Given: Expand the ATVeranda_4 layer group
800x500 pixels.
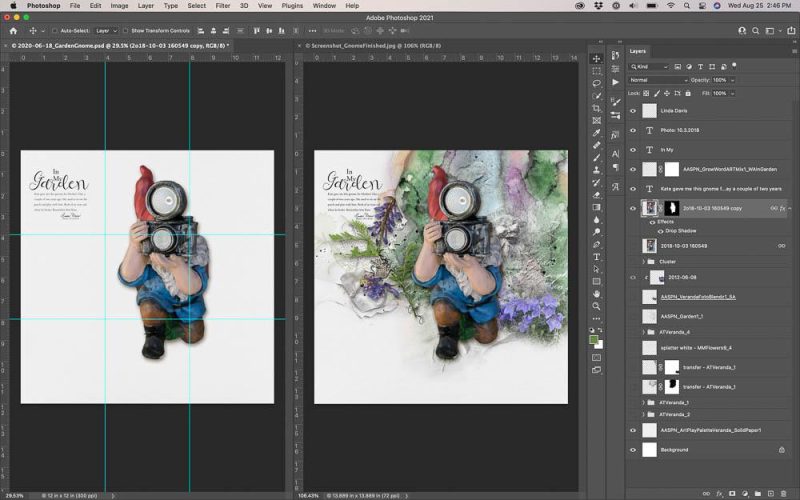Looking at the screenshot, I should click(x=644, y=332).
